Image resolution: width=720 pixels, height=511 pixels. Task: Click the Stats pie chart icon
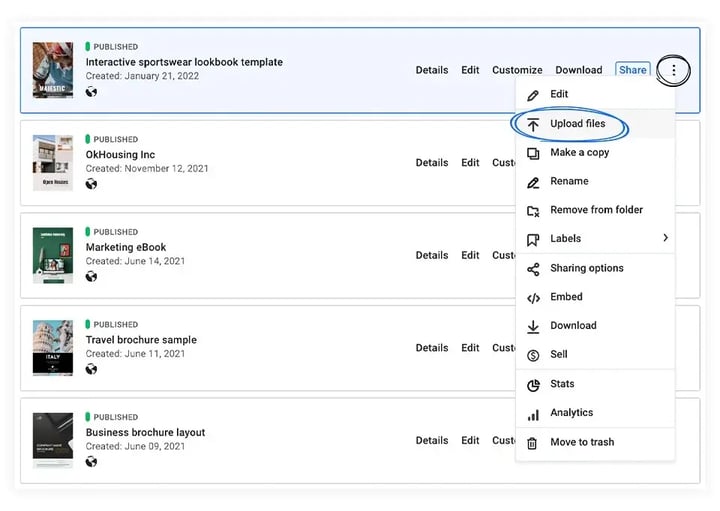[x=533, y=385]
